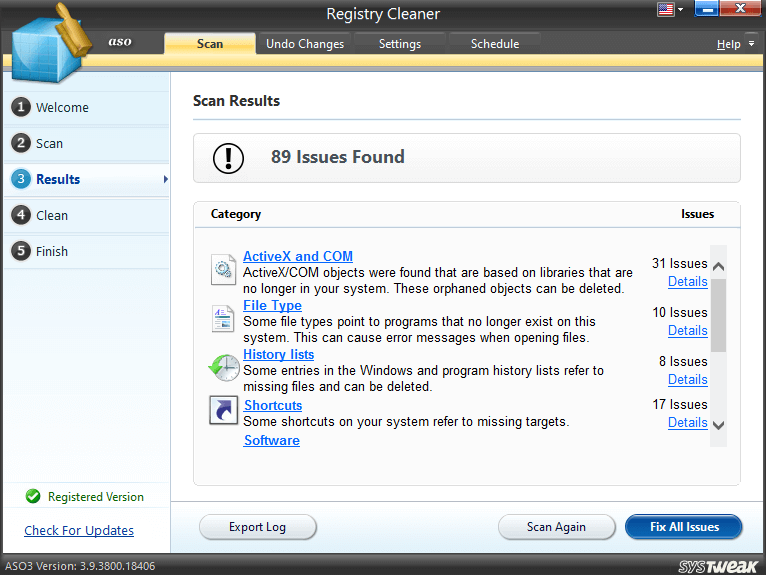
Task: Click the Shortcuts arrow icon
Action: [224, 410]
